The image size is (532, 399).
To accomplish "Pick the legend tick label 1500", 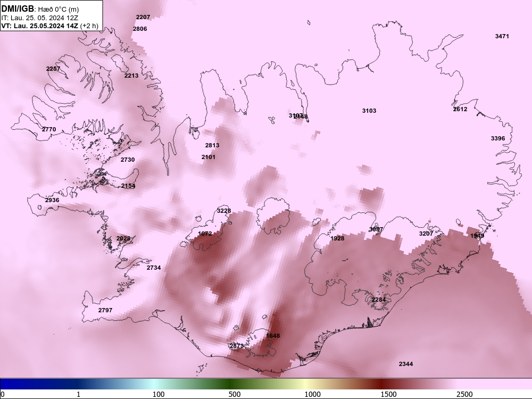I will pyautogui.click(x=388, y=394).
